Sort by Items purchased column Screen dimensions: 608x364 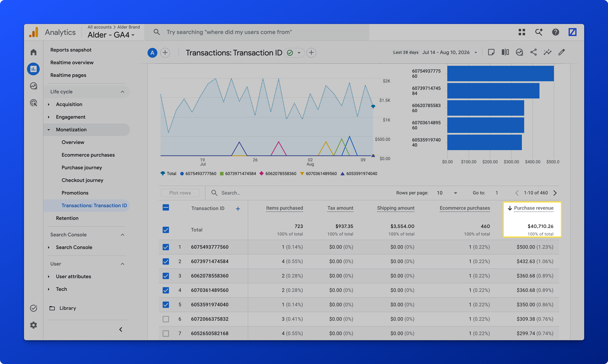285,208
